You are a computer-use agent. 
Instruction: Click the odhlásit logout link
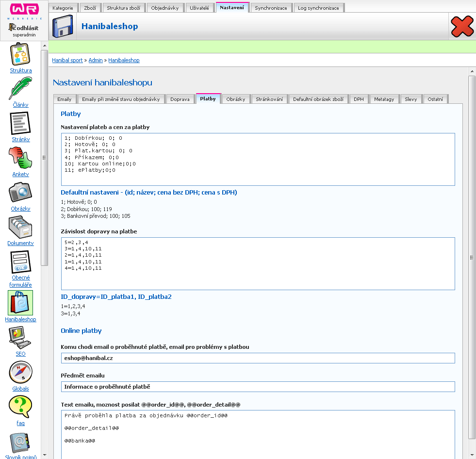[x=28, y=28]
